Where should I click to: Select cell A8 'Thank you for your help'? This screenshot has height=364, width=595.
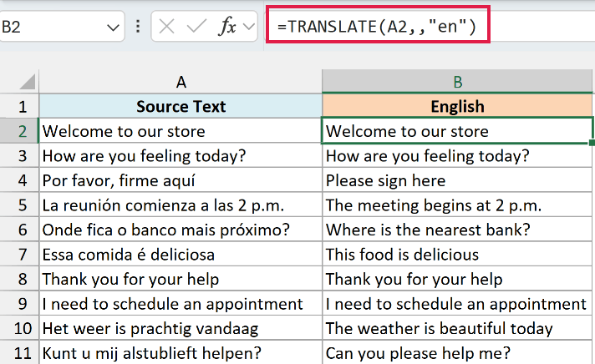point(181,279)
